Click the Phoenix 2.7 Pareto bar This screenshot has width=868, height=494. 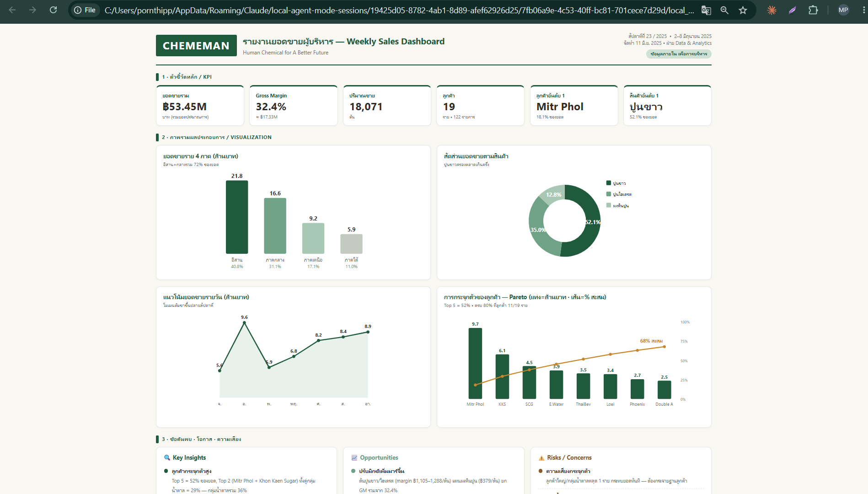637,389
